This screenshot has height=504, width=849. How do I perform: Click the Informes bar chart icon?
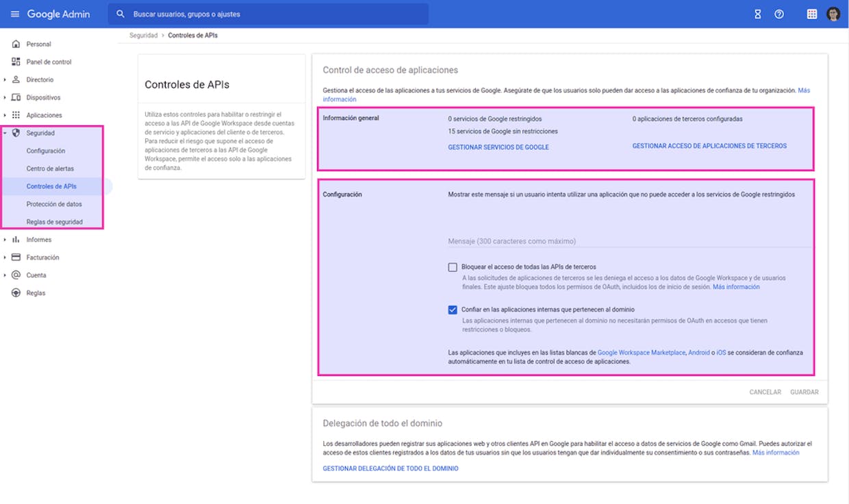pos(16,240)
